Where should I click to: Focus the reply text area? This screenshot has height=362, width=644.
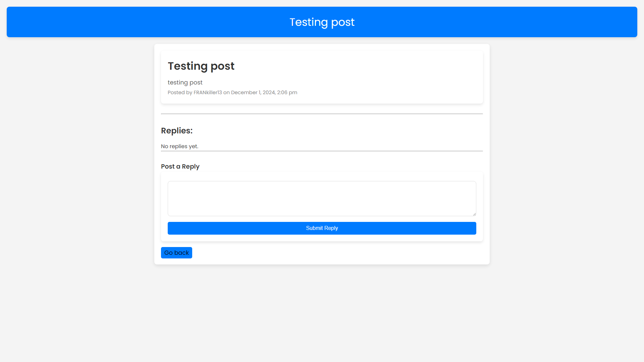pos(322,198)
